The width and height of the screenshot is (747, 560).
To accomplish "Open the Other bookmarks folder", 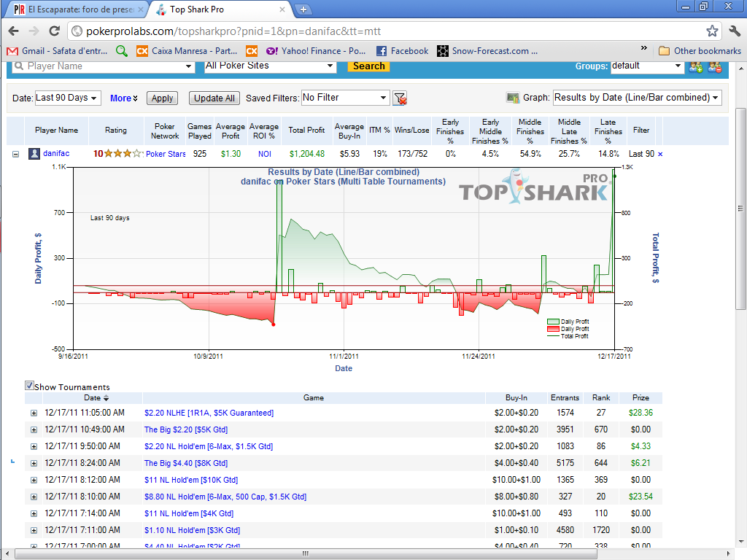I will tap(700, 51).
